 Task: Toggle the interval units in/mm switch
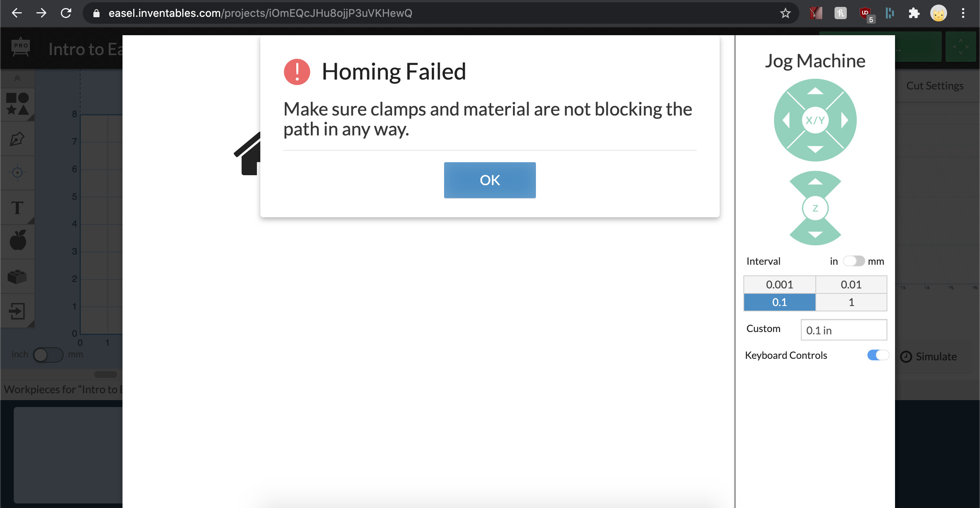pyautogui.click(x=853, y=261)
